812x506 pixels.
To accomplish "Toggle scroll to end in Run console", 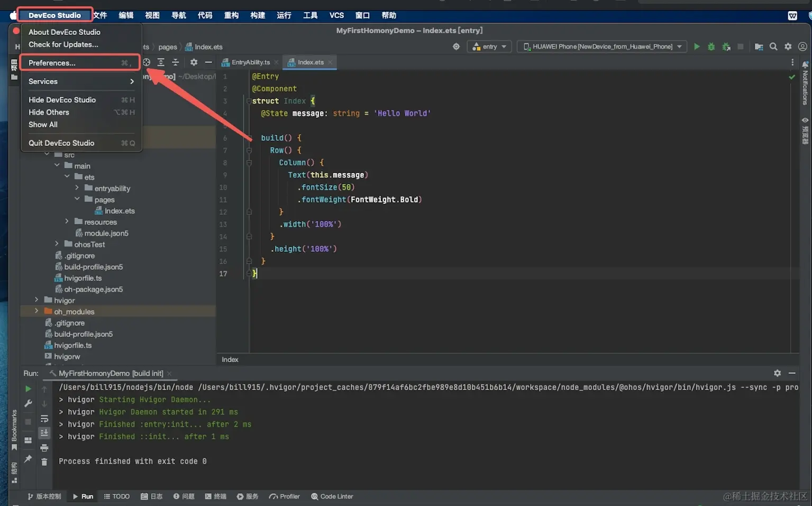I will point(44,433).
